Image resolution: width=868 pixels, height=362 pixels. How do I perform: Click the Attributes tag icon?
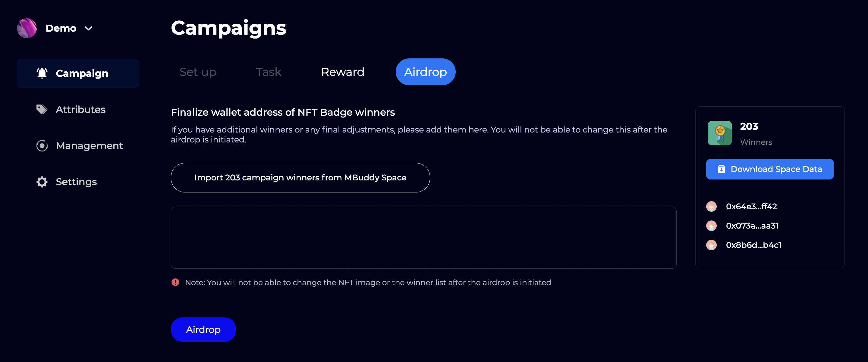[x=42, y=109]
